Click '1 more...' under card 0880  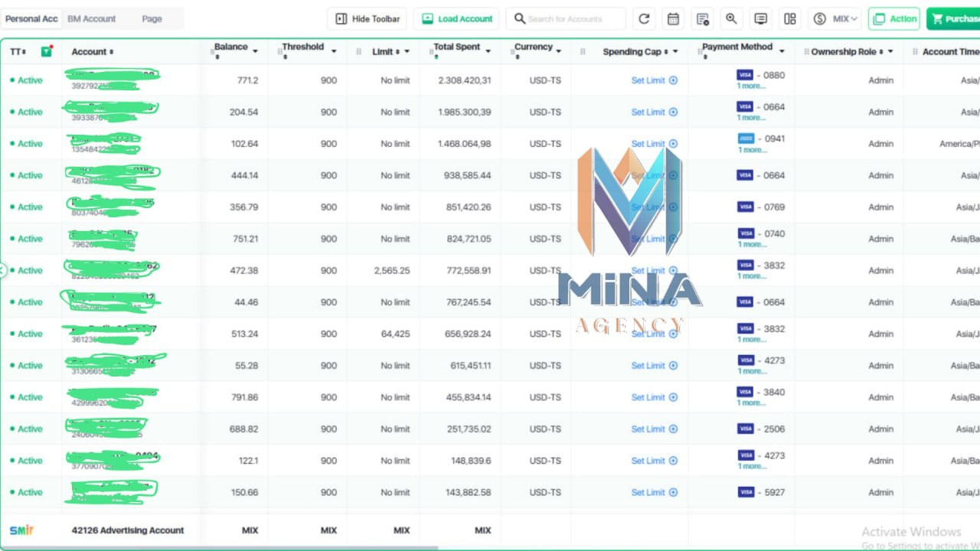pyautogui.click(x=750, y=86)
